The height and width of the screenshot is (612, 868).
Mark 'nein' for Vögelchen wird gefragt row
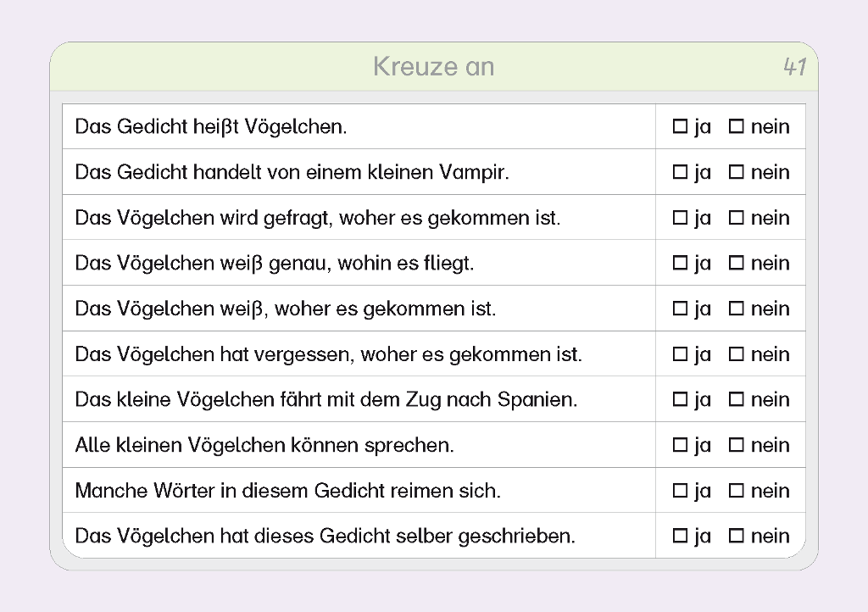click(x=736, y=218)
